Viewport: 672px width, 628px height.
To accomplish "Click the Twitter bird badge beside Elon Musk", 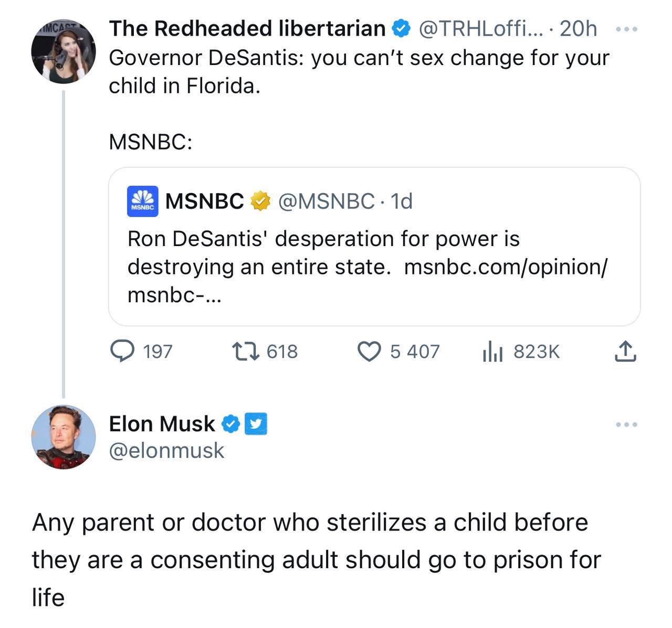I will (x=257, y=424).
